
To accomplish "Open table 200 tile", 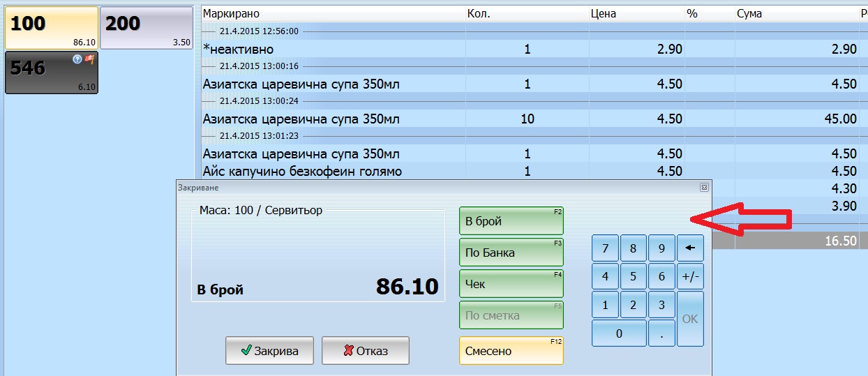I will click(x=147, y=28).
